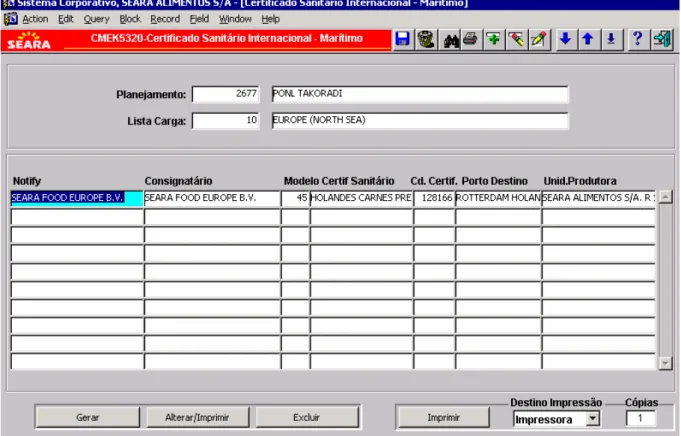Click the exit door icon
The height and width of the screenshot is (436, 681).
(662, 40)
